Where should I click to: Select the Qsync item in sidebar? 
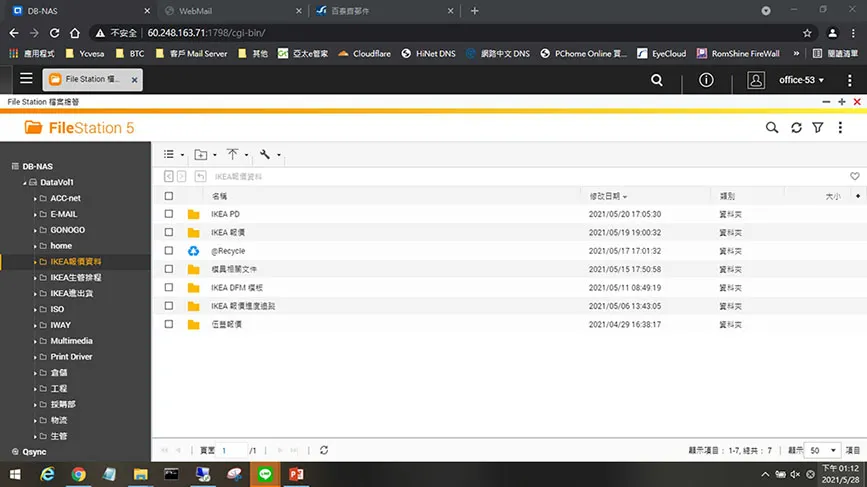[34, 452]
